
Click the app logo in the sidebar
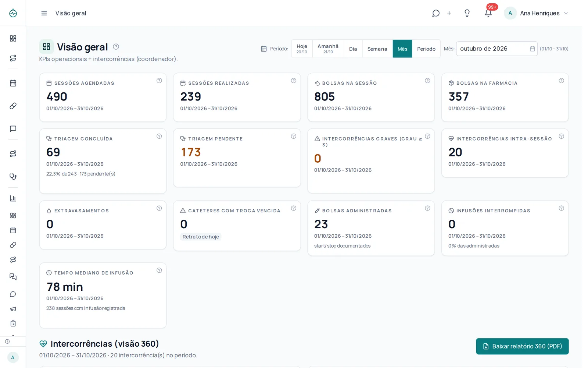pyautogui.click(x=13, y=13)
